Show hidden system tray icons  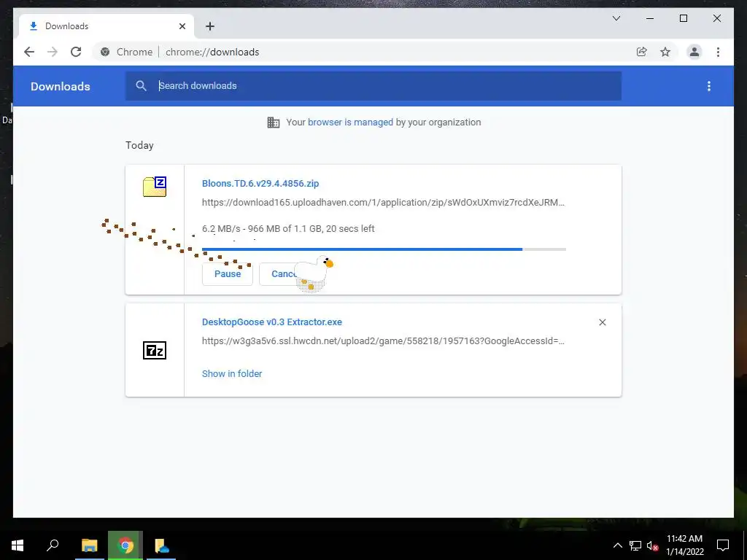click(617, 545)
